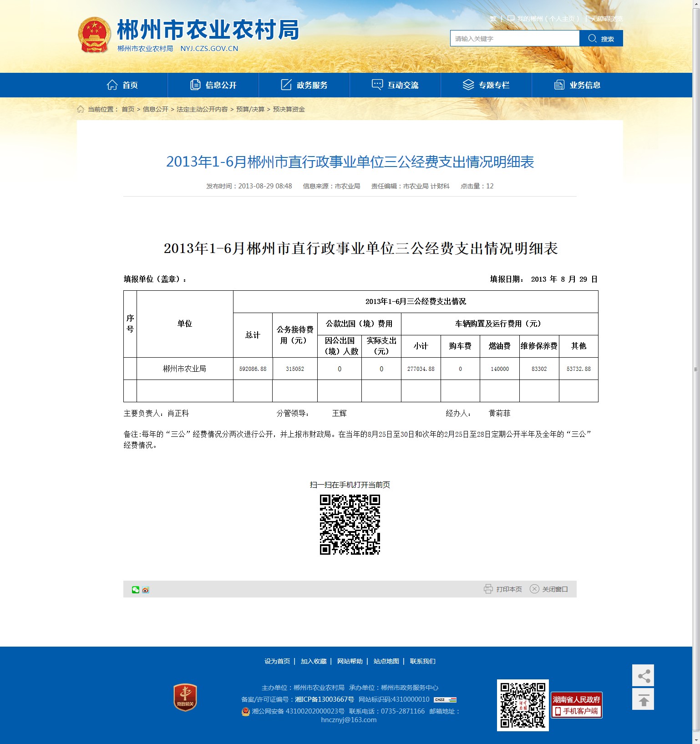Click the blue 搜索 search button
This screenshot has width=700, height=744.
[x=601, y=38]
